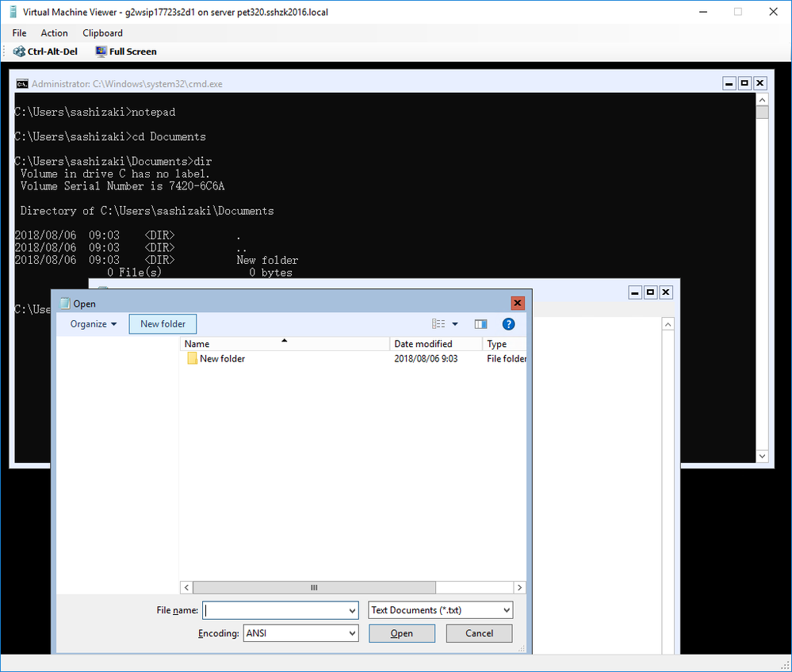This screenshot has width=792, height=672.
Task: Click the change view icon
Action: 438,324
